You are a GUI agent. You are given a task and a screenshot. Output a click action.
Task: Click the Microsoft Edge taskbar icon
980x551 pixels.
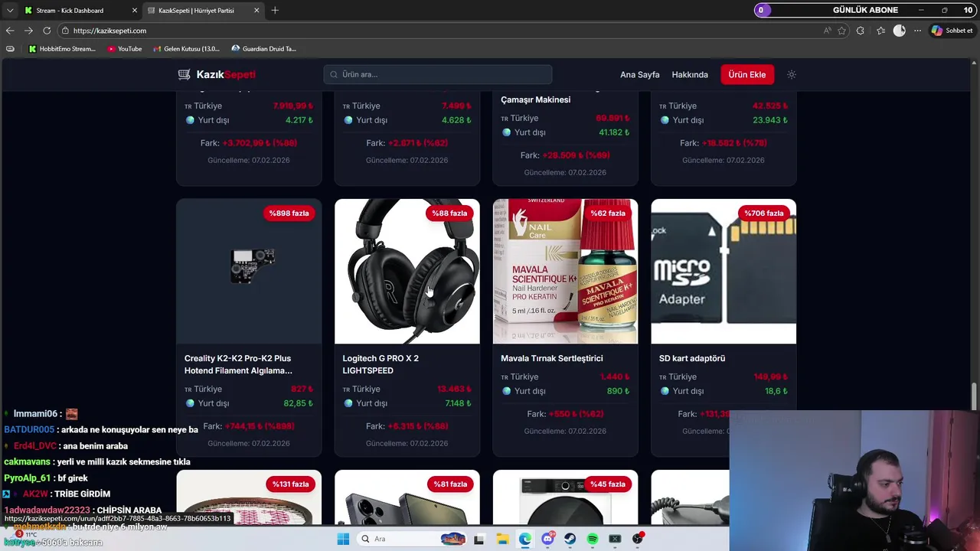click(x=525, y=539)
